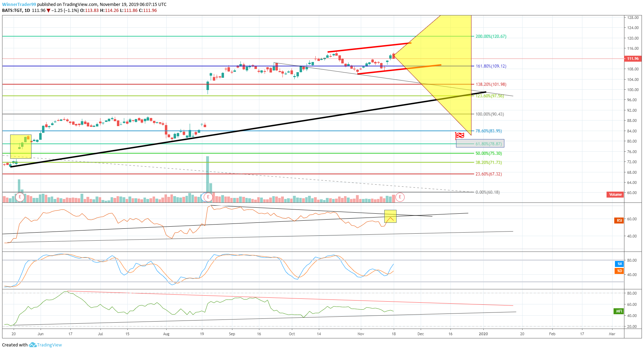This screenshot has width=644, height=351.
Task: Click the earnings E marker near May 20
Action: click(x=20, y=197)
